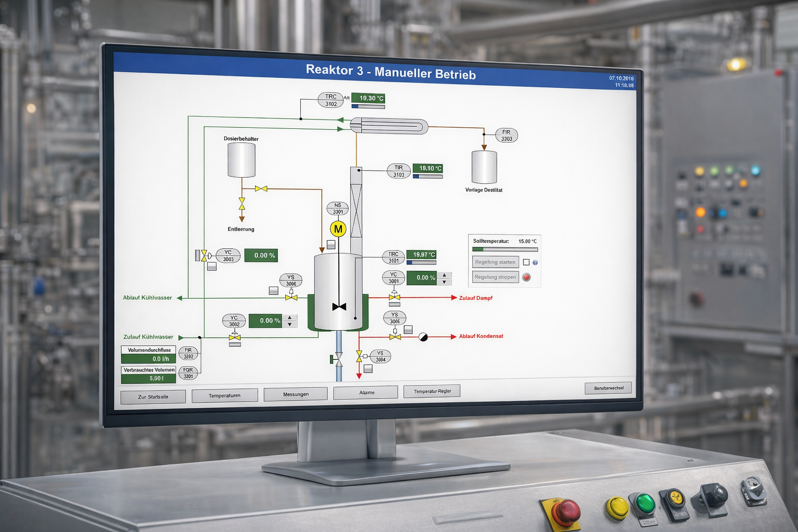This screenshot has height=532, width=798.
Task: Select the motor symbol M on the agitator
Action: click(x=338, y=228)
